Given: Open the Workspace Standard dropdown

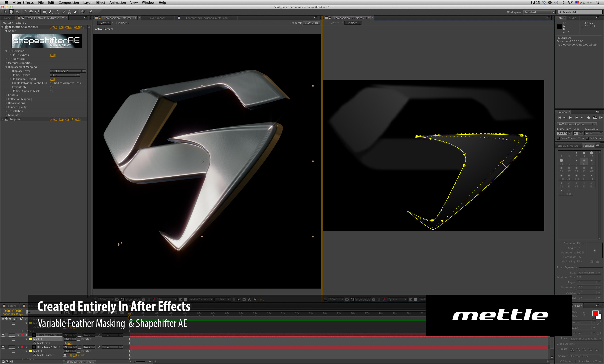Looking at the screenshot, I should coord(539,12).
